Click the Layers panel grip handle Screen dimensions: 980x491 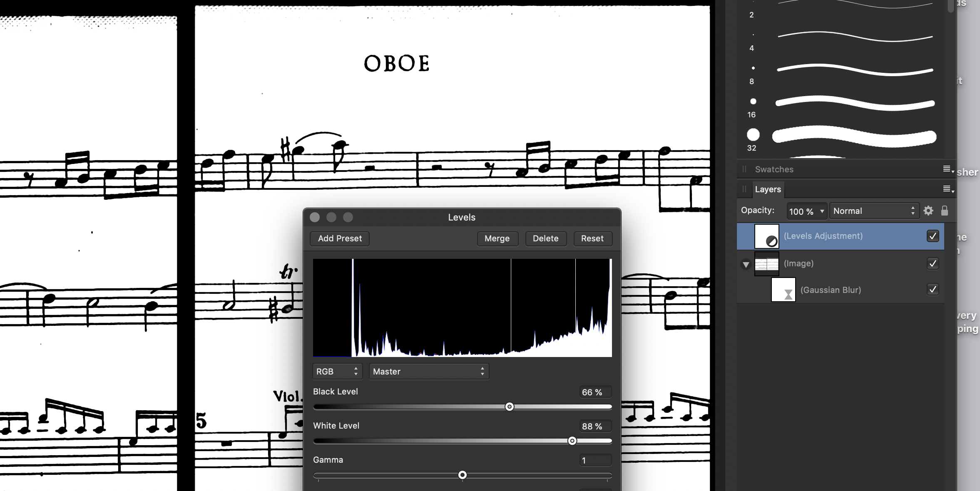point(744,189)
